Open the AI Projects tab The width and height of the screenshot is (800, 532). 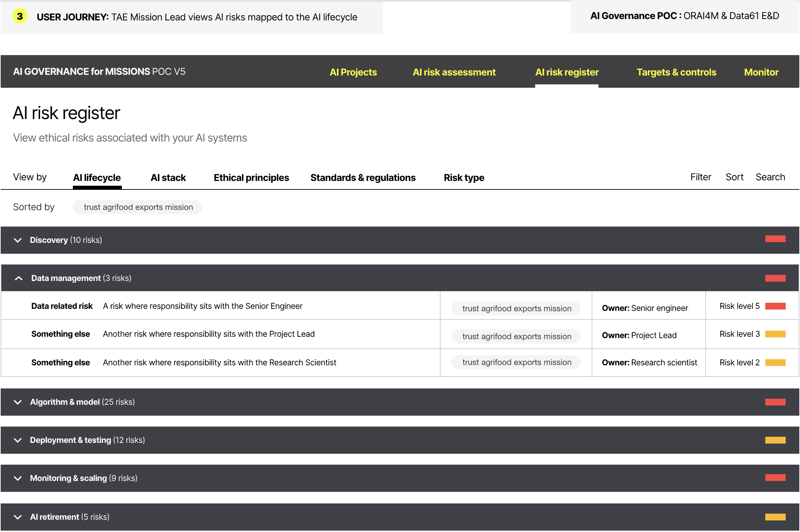[353, 72]
